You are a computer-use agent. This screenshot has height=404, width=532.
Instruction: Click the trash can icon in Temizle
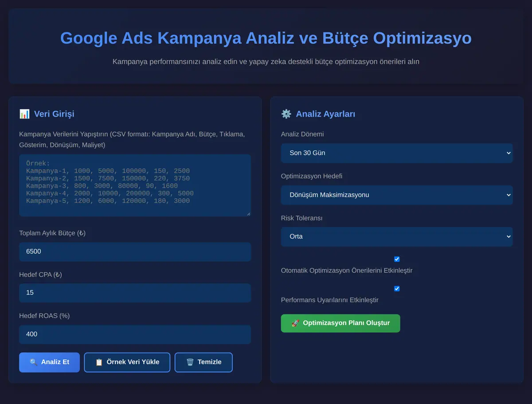(x=190, y=362)
